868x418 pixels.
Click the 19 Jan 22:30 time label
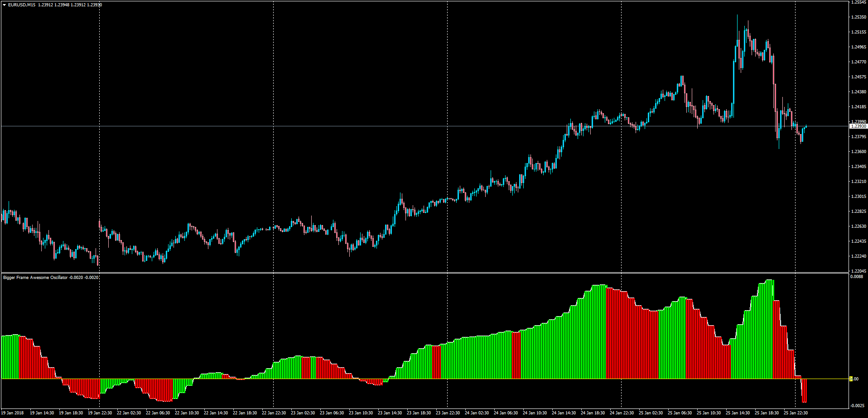(100, 413)
